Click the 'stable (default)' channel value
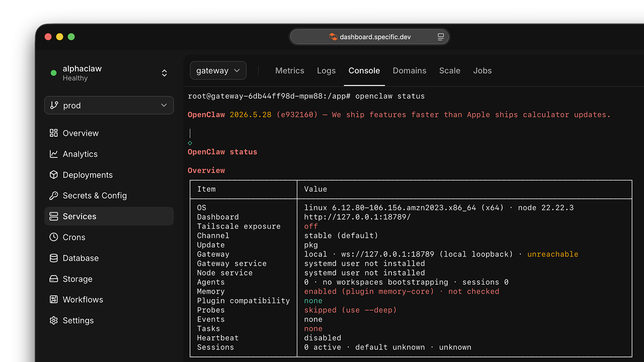Viewport: 644px width, 362px height. tap(341, 235)
